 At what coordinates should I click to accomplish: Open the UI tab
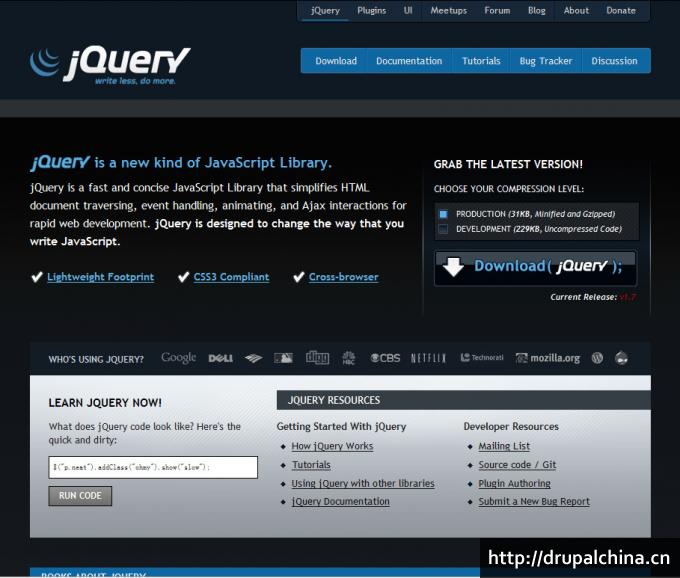point(408,10)
